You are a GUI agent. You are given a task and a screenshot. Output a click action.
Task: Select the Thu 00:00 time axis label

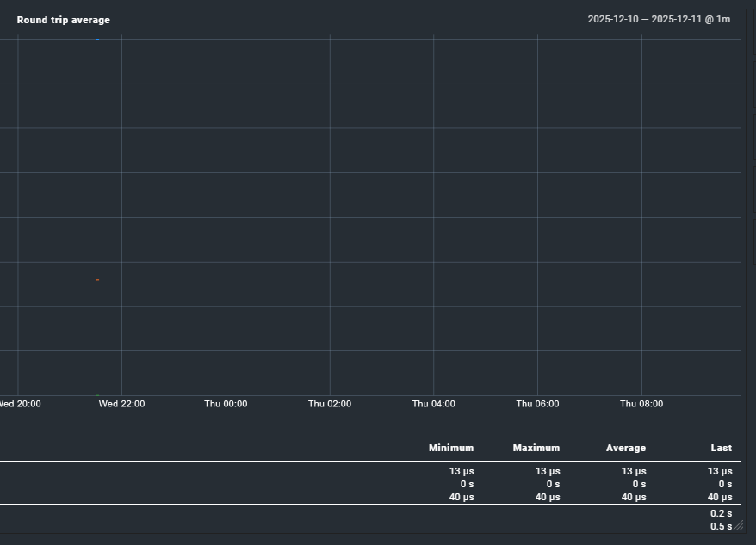tap(226, 404)
